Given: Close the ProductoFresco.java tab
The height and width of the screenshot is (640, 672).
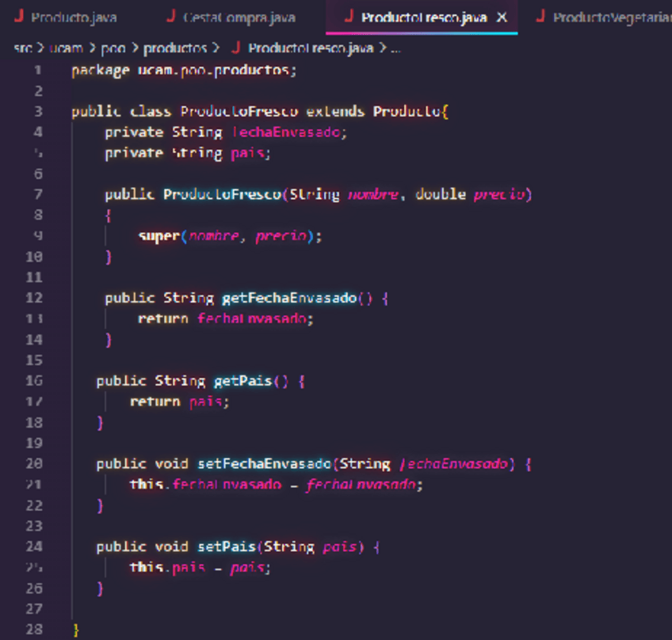Looking at the screenshot, I should click(502, 17).
